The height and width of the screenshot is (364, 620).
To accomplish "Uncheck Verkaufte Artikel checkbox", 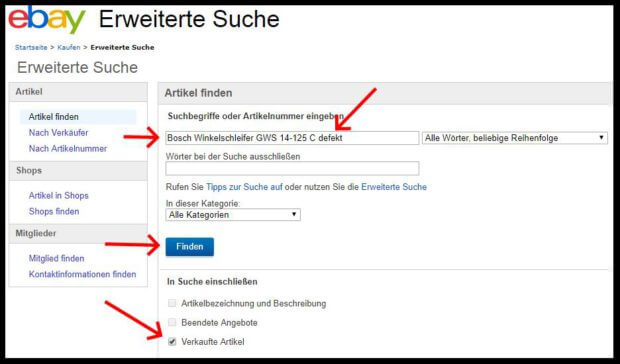I will (x=172, y=342).
